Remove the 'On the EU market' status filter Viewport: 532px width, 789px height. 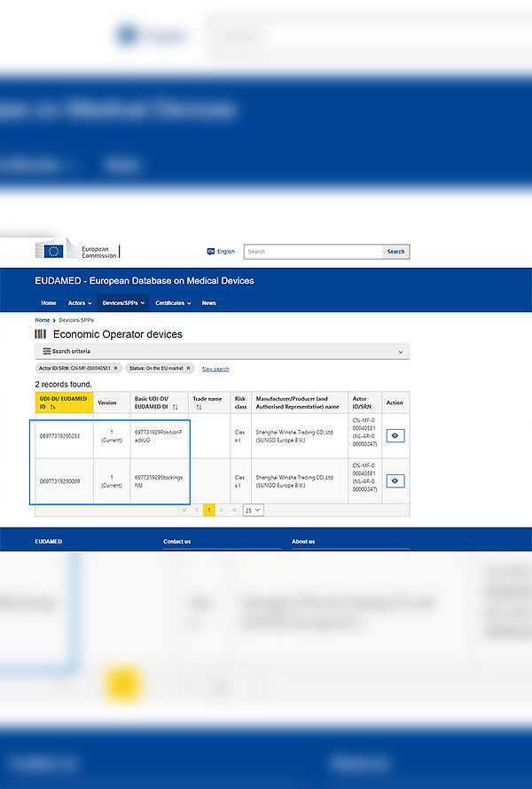click(188, 368)
